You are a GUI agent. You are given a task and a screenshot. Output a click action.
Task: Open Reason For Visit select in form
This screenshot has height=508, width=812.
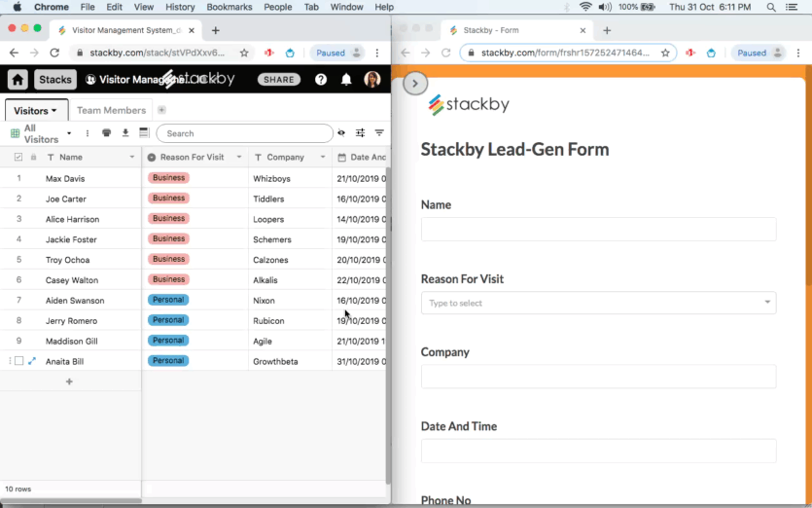coord(599,303)
